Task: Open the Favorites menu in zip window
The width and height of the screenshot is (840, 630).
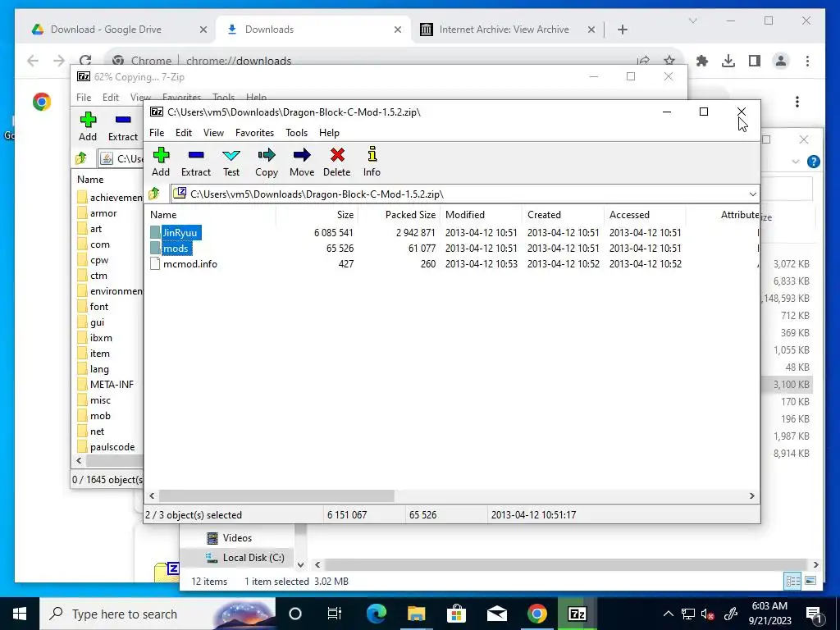Action: (x=254, y=132)
